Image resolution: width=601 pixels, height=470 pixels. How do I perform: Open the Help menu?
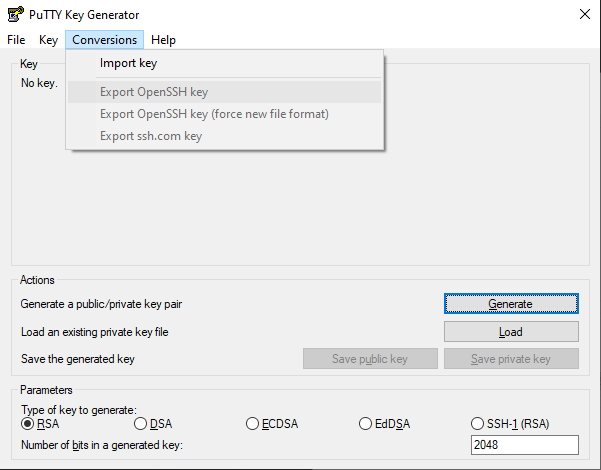[x=163, y=40]
